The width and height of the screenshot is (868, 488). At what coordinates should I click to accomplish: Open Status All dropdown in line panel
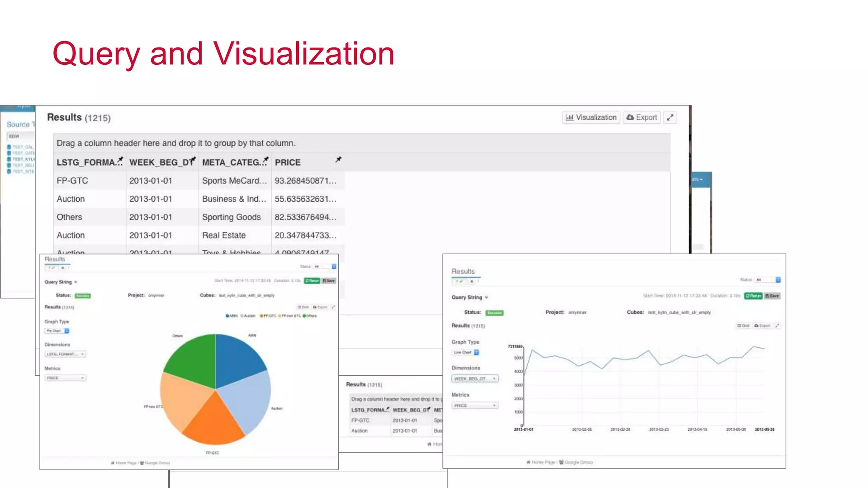(x=768, y=280)
